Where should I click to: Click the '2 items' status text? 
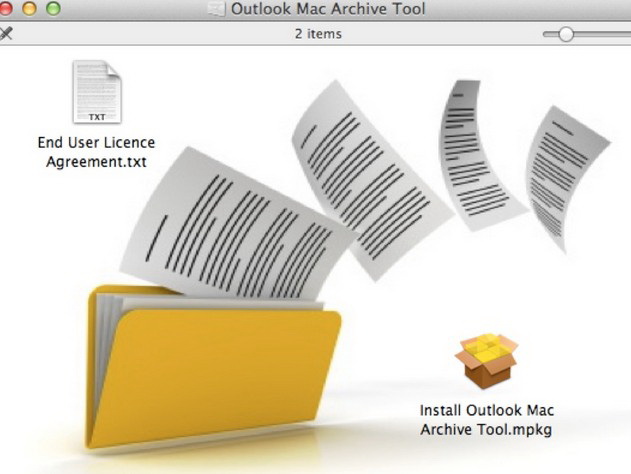pyautogui.click(x=318, y=34)
